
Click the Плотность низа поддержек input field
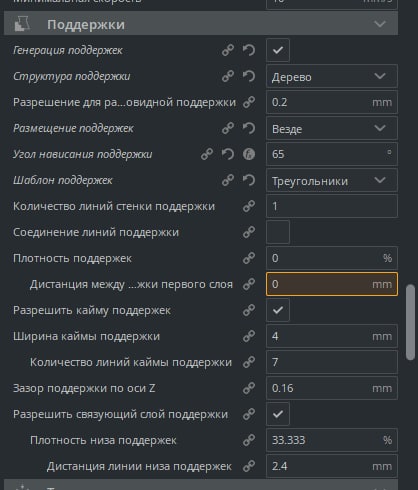332,440
